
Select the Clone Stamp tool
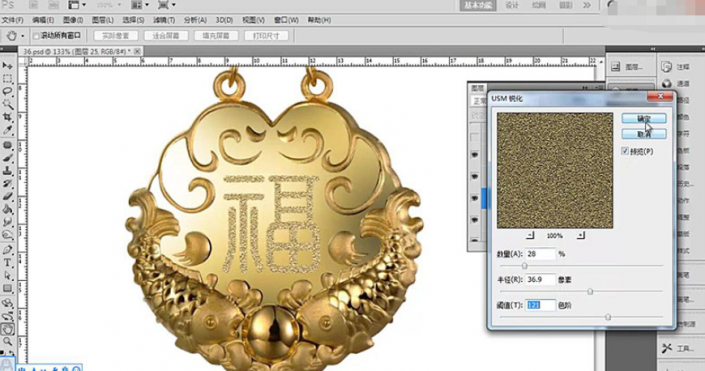(7, 171)
